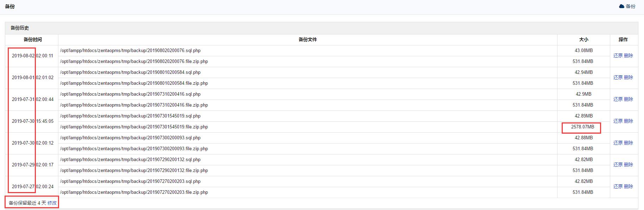This screenshot has height=210, width=644.
Task: Restore the 2019-07-27 02:00:24 backup
Action: [x=618, y=186]
